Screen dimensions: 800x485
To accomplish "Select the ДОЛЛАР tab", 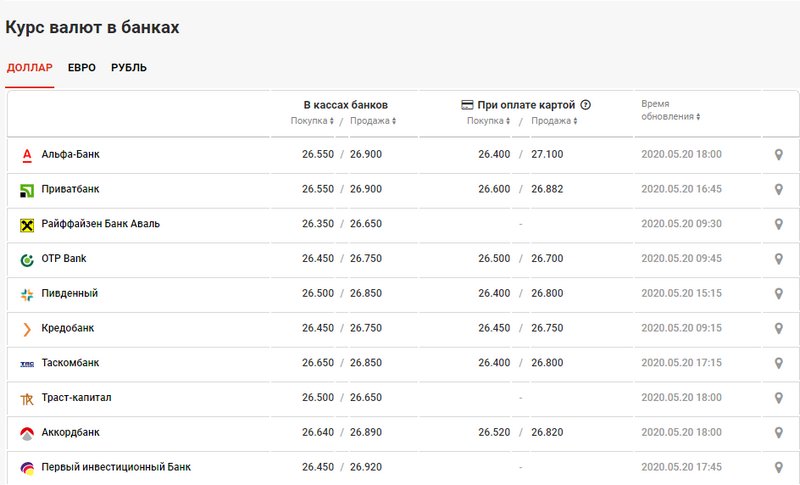I will click(30, 68).
